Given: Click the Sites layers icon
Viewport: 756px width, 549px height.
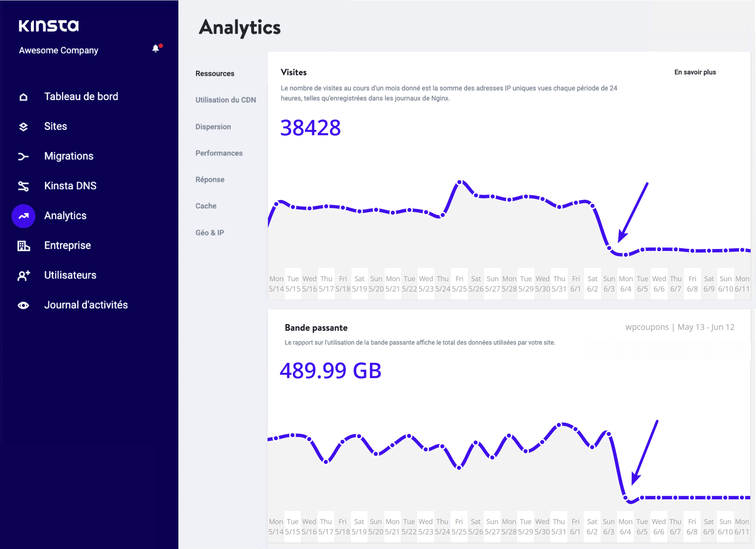Looking at the screenshot, I should click(x=23, y=127).
